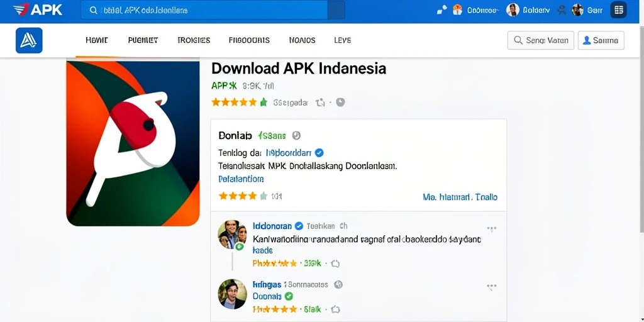Screen dimensions: 644x322
Task: Open the 'hrihgas' reviewer name
Action: [267, 285]
